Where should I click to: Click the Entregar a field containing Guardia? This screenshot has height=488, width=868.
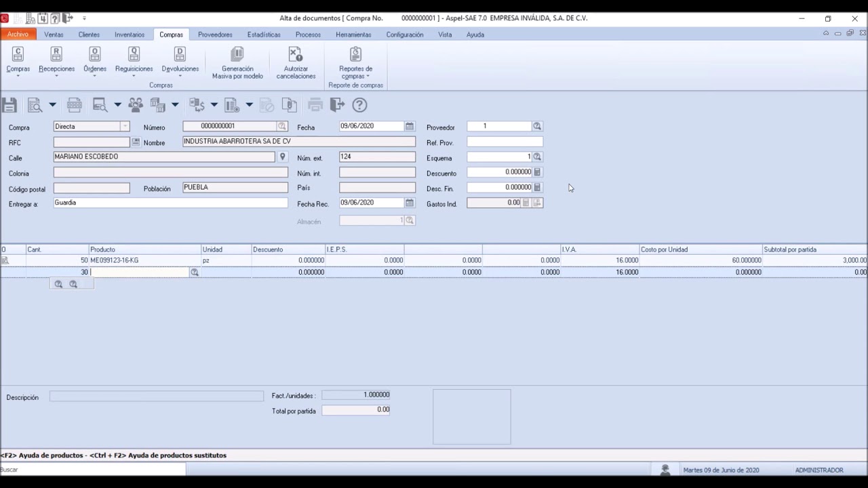pyautogui.click(x=171, y=203)
